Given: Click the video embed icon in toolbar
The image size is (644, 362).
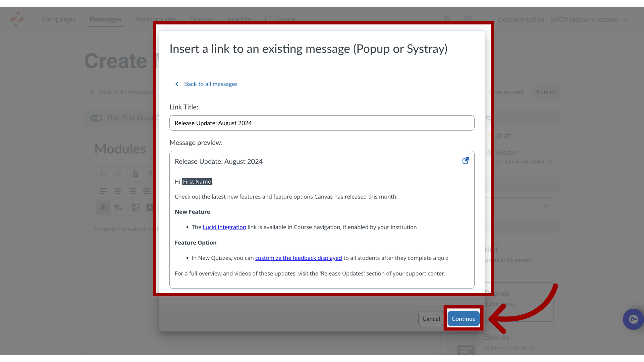Looking at the screenshot, I should [150, 207].
